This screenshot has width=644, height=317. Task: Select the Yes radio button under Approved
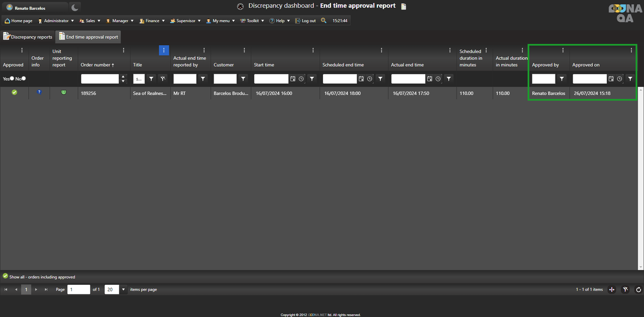pyautogui.click(x=12, y=78)
